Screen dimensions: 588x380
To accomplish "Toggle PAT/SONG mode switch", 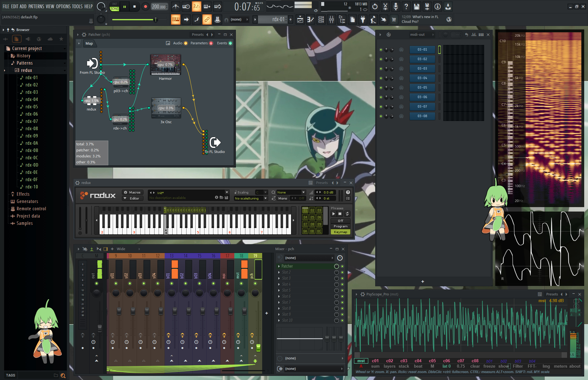I will point(114,6).
